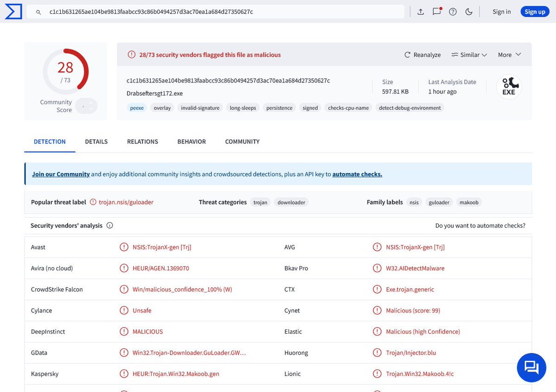The height and width of the screenshot is (392, 556).
Task: Click the EXE file type icon
Action: tap(509, 87)
